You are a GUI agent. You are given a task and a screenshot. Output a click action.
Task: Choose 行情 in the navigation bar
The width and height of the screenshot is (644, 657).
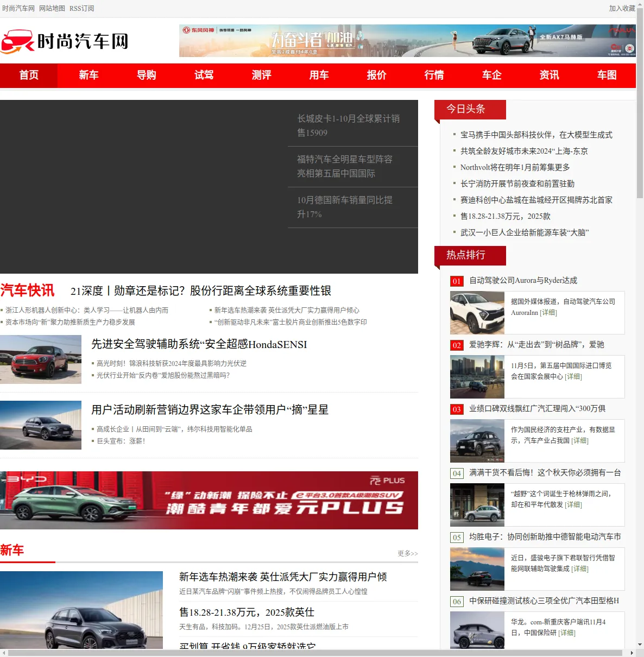(x=434, y=75)
